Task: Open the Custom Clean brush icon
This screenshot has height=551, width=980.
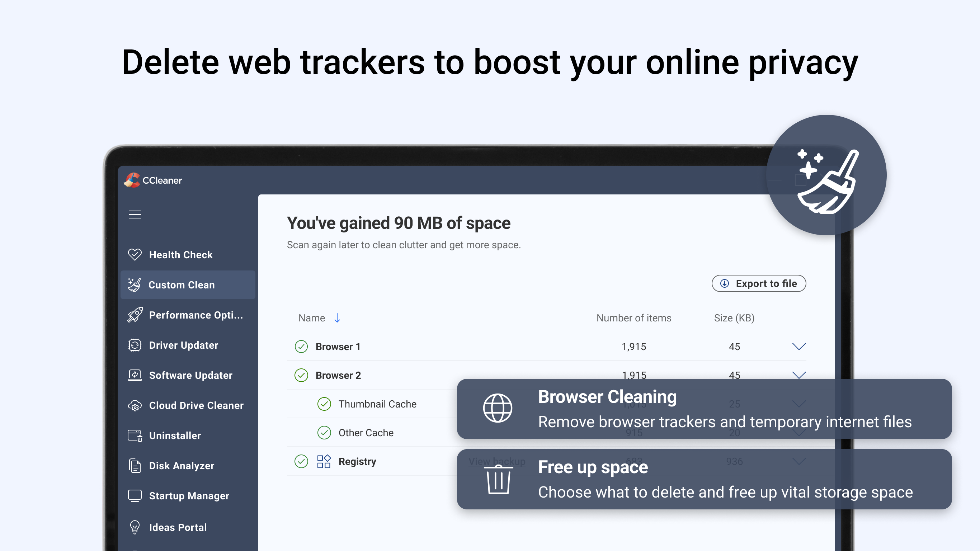Action: pyautogui.click(x=135, y=284)
